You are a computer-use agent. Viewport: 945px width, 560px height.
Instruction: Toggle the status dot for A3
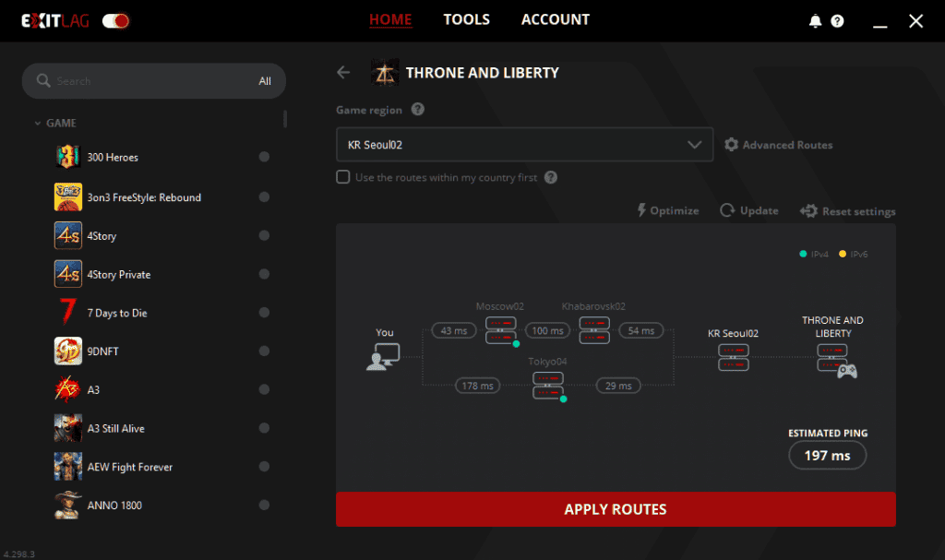click(264, 389)
